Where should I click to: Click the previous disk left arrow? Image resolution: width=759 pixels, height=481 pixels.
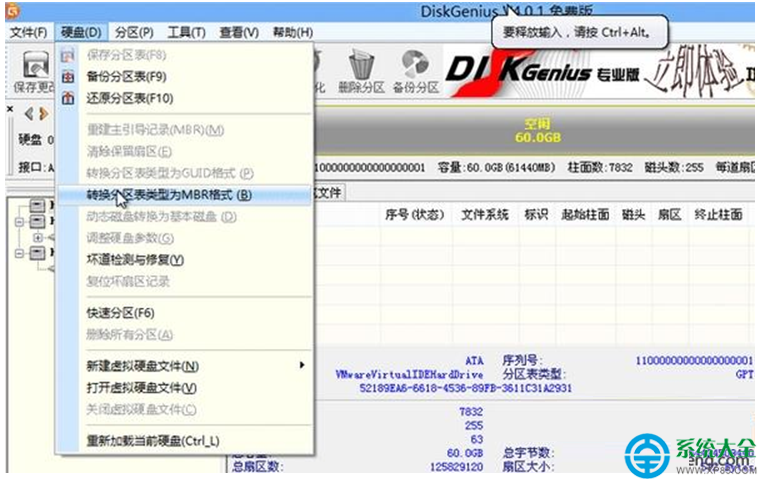[29, 114]
